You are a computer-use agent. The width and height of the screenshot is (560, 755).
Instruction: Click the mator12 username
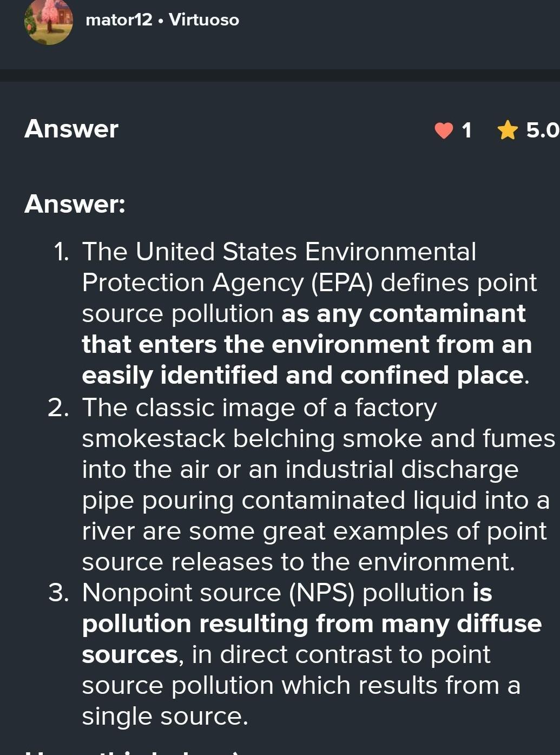click(119, 20)
